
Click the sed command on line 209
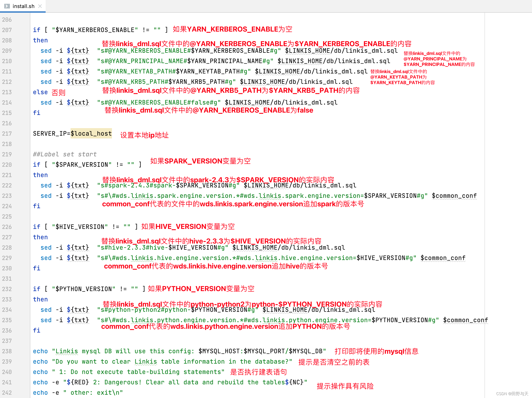(46, 51)
